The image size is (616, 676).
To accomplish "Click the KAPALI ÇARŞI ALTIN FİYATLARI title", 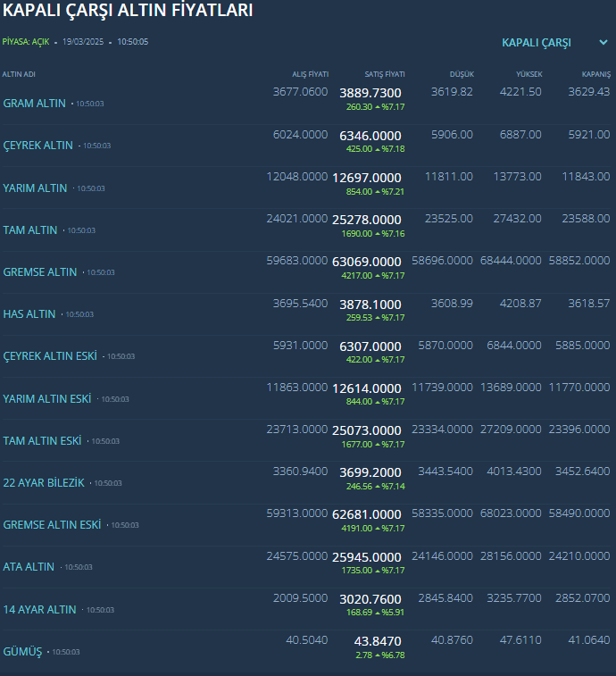I will 128,11.
